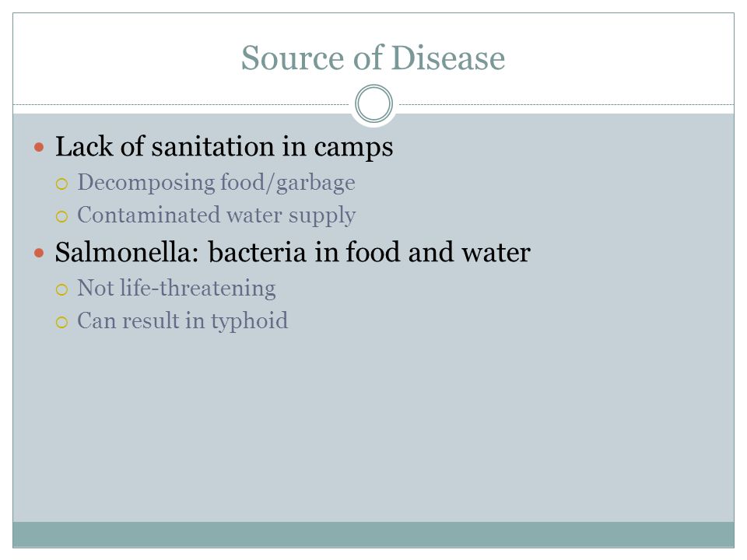Click the word "typhoid" in the last bullet
Viewport: 747px width, 560px height.
tap(250, 322)
